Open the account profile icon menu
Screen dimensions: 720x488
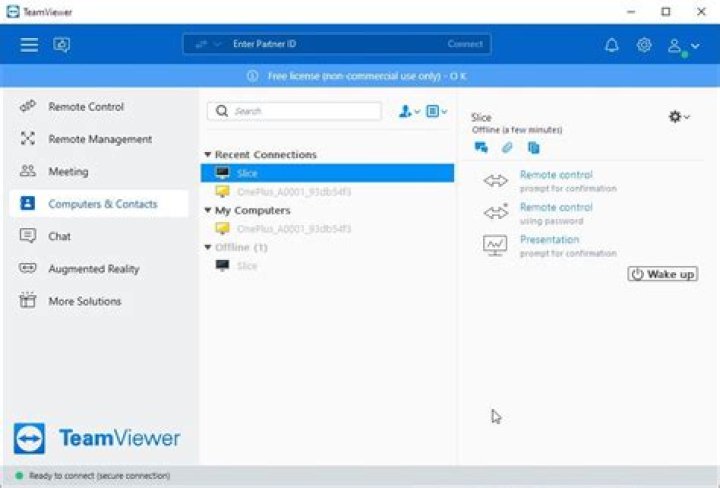coord(677,46)
